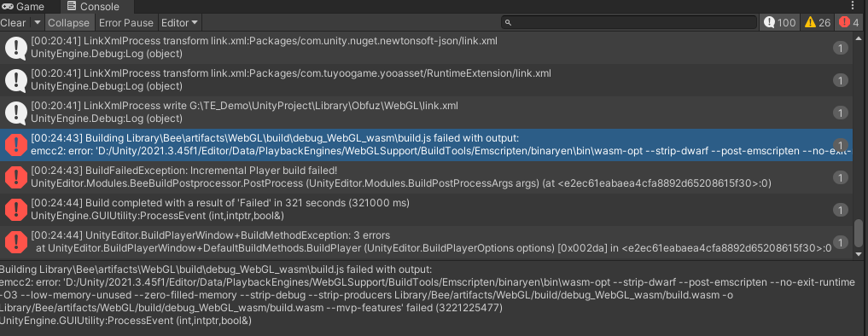The image size is (868, 336).
Task: Click info icon of newtonsoft-json log row
Action: pos(15,48)
